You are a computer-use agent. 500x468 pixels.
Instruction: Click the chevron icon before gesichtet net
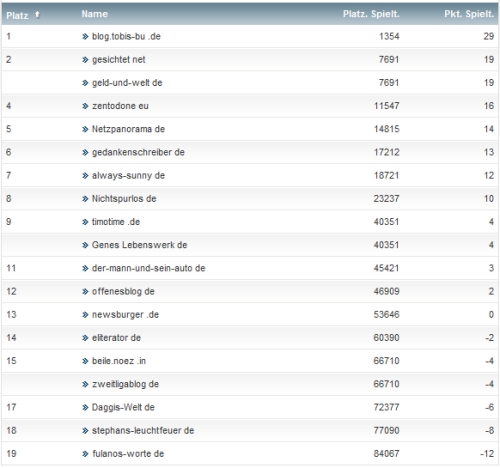(x=85, y=60)
